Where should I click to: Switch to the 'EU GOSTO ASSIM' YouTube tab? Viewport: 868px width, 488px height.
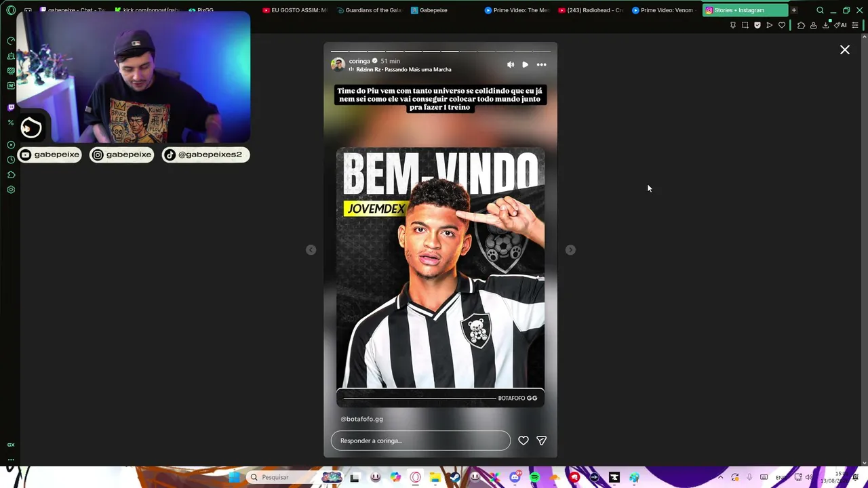tap(294, 10)
